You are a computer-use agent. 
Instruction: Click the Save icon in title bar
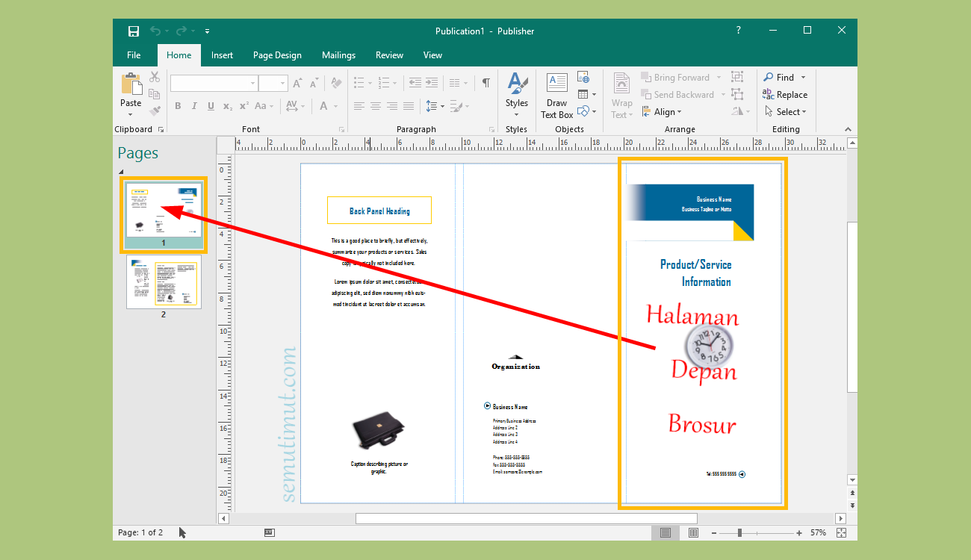coord(134,31)
